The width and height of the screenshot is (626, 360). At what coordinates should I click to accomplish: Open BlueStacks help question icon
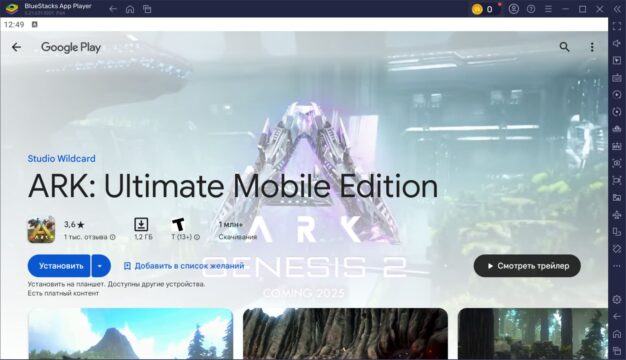531,9
